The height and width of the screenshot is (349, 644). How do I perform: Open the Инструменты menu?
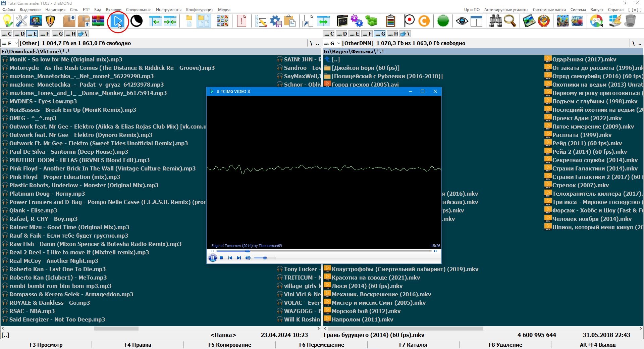coord(168,10)
